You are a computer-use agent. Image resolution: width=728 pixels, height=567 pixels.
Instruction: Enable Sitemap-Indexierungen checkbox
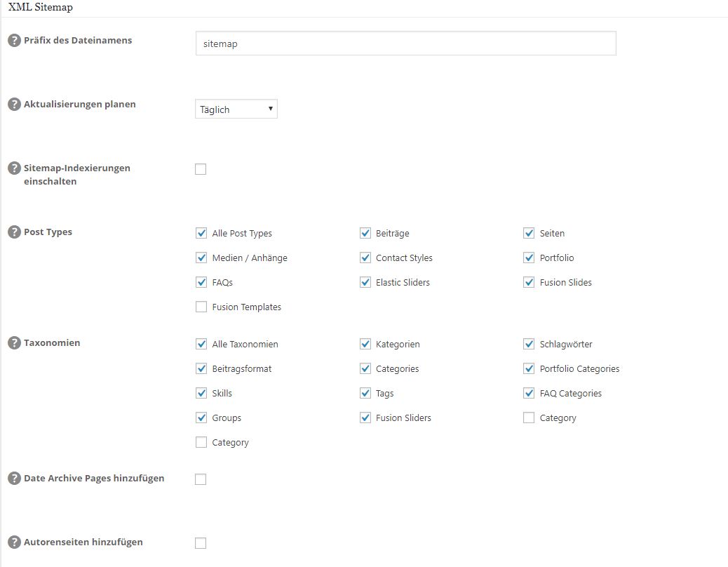(201, 169)
